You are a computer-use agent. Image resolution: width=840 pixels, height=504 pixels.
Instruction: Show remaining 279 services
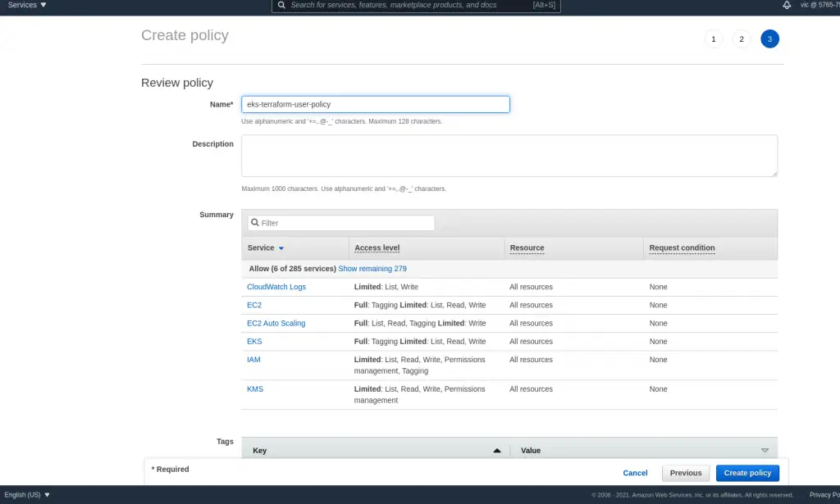[372, 269]
